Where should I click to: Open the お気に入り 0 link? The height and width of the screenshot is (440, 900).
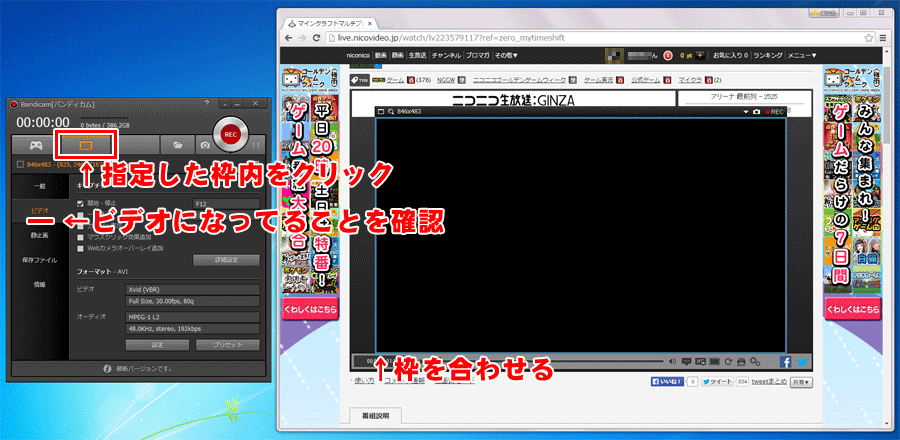tap(730, 56)
